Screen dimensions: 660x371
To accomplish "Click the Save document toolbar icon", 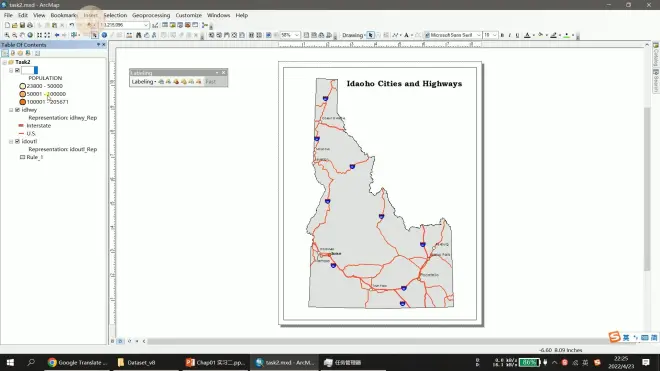I will [22, 25].
